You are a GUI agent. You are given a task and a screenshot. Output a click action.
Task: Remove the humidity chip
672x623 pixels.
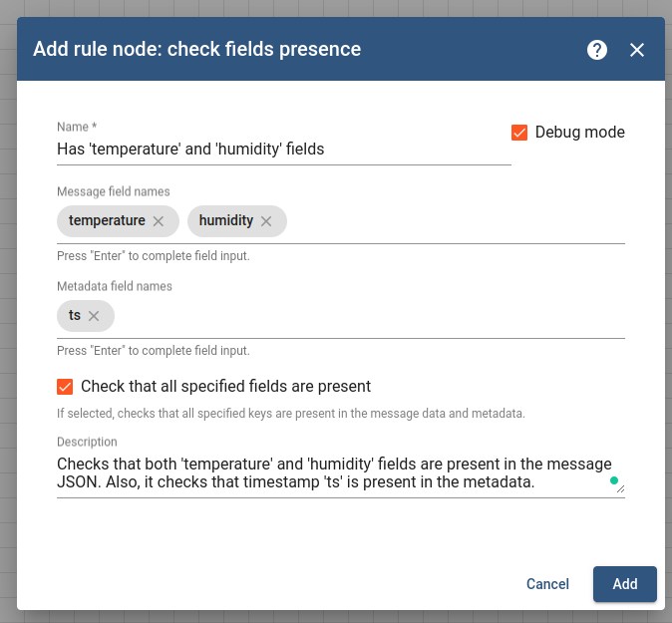(x=266, y=221)
